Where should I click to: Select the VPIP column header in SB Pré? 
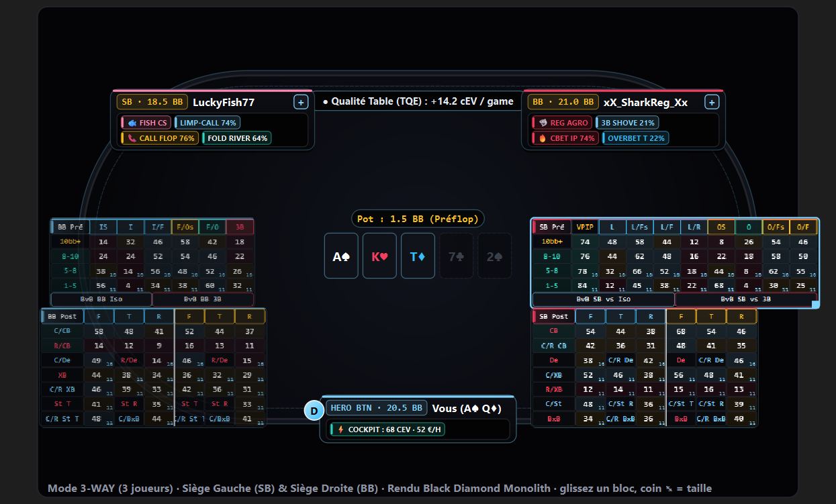pos(585,227)
